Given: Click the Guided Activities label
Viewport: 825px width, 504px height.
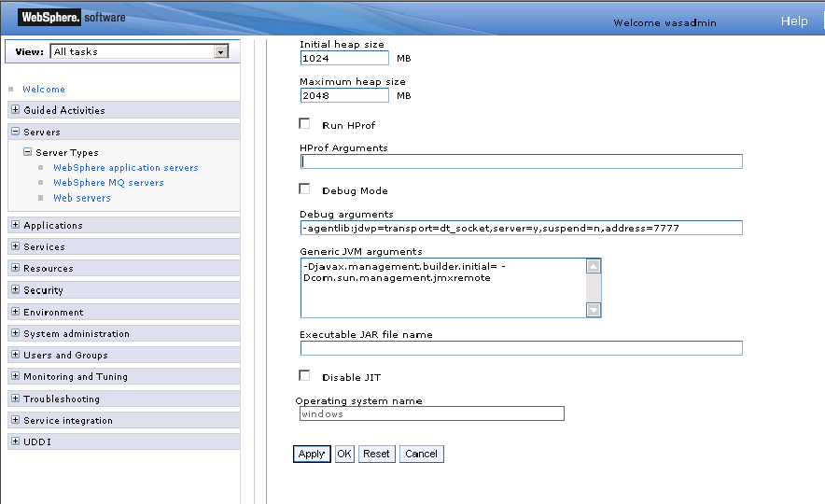Looking at the screenshot, I should [x=64, y=110].
